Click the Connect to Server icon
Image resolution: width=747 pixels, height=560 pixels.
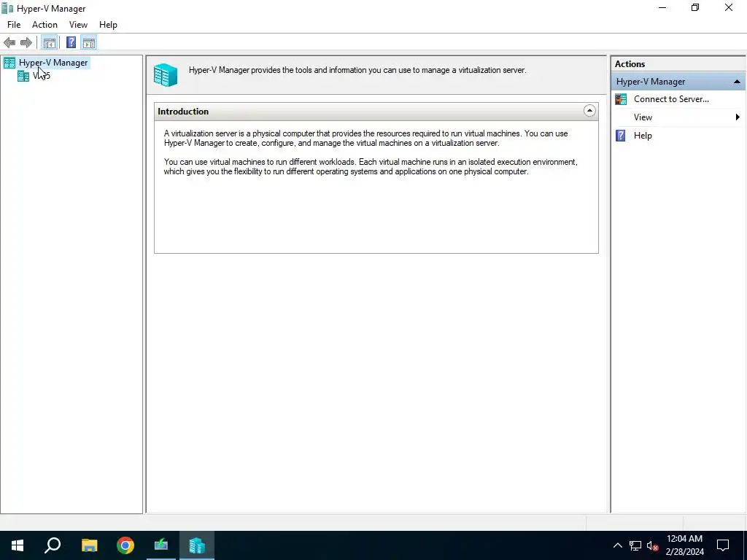point(621,99)
